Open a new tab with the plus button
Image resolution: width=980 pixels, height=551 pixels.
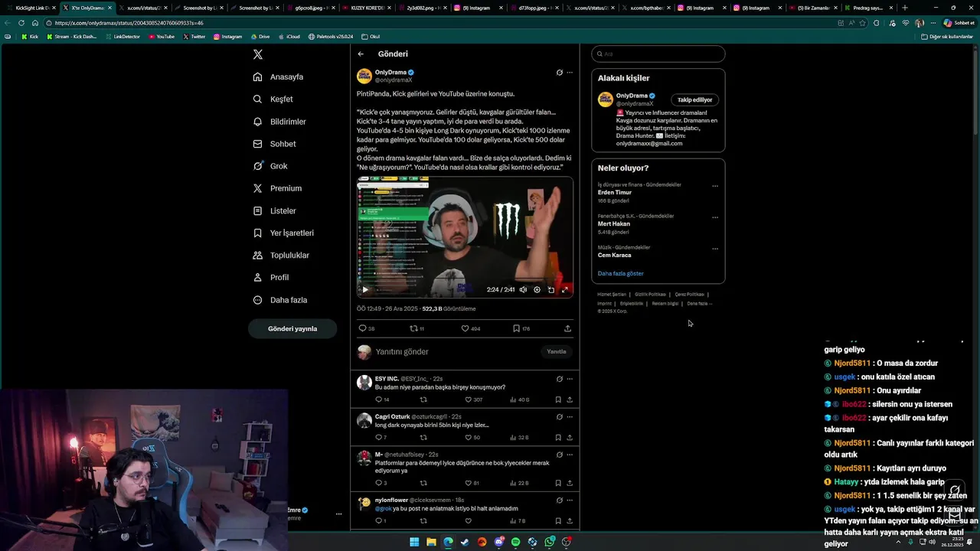click(905, 8)
